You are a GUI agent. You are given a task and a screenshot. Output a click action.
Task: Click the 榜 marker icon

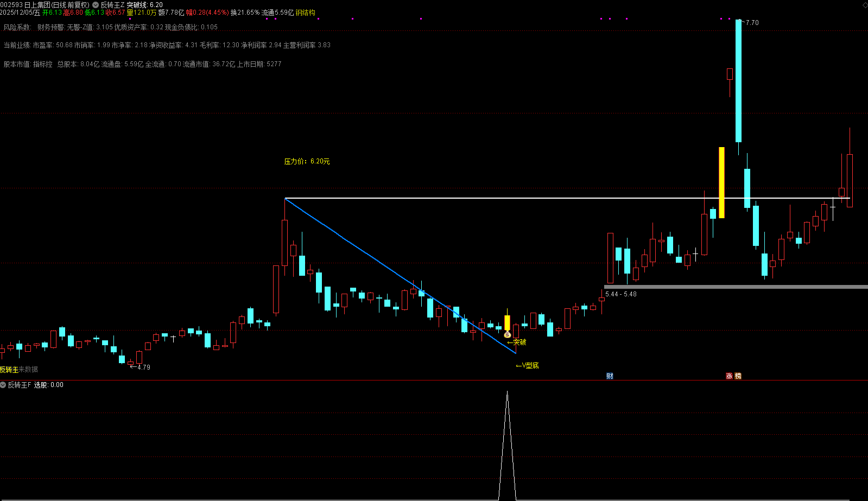coord(738,376)
